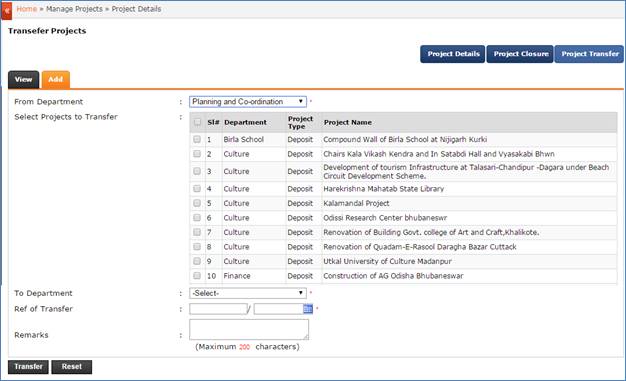
Task: Select the Add tab
Action: (55, 79)
